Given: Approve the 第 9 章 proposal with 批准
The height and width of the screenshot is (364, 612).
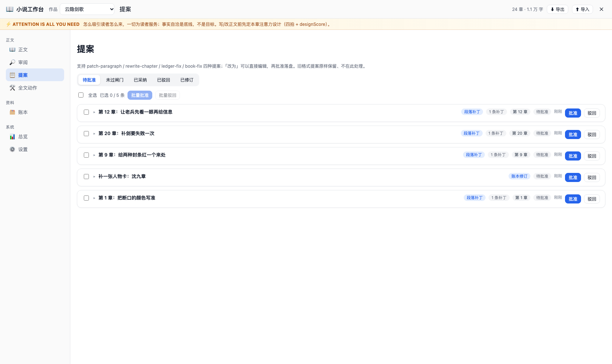Looking at the screenshot, I should (573, 156).
